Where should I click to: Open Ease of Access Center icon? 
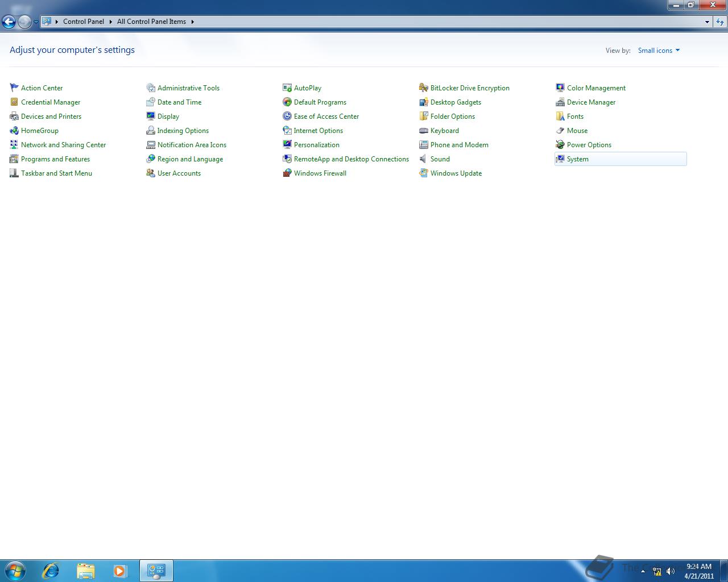pyautogui.click(x=287, y=116)
